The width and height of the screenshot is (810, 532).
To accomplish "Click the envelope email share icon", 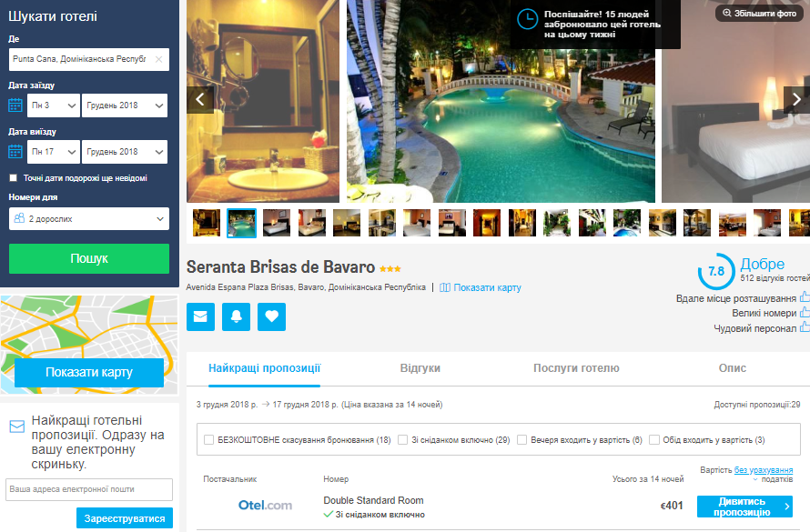I will [x=200, y=316].
